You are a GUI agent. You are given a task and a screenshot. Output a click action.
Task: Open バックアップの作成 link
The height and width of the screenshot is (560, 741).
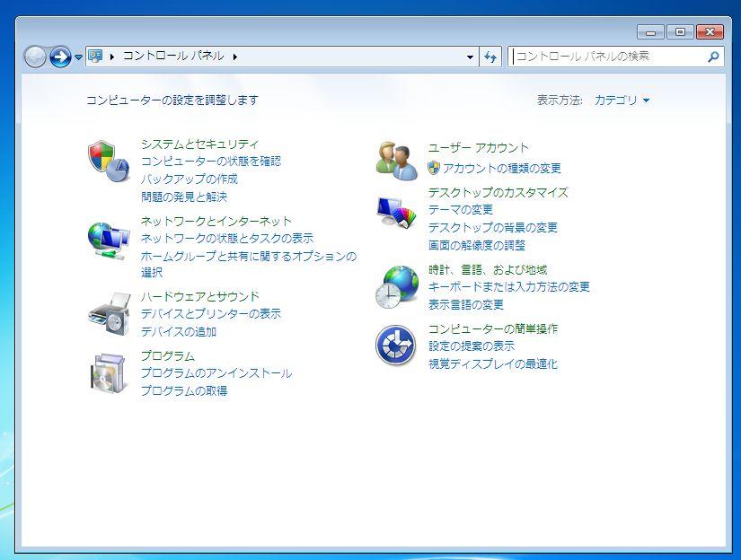point(189,179)
